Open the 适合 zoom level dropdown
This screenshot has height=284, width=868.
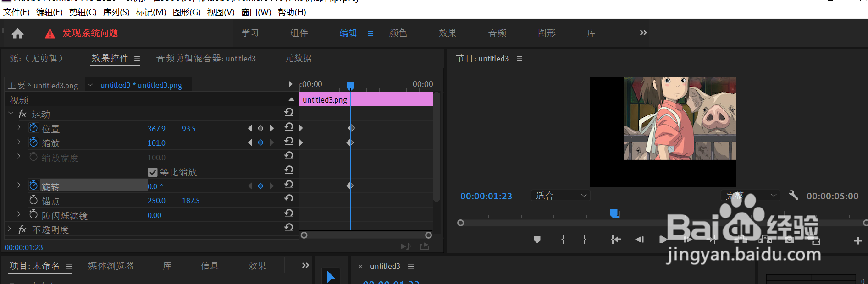(x=560, y=196)
